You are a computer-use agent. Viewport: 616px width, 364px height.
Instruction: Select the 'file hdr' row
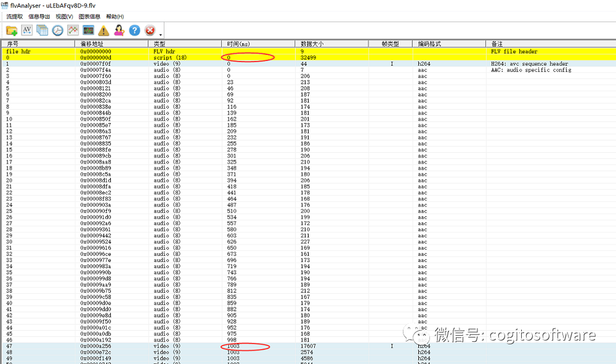pos(309,52)
